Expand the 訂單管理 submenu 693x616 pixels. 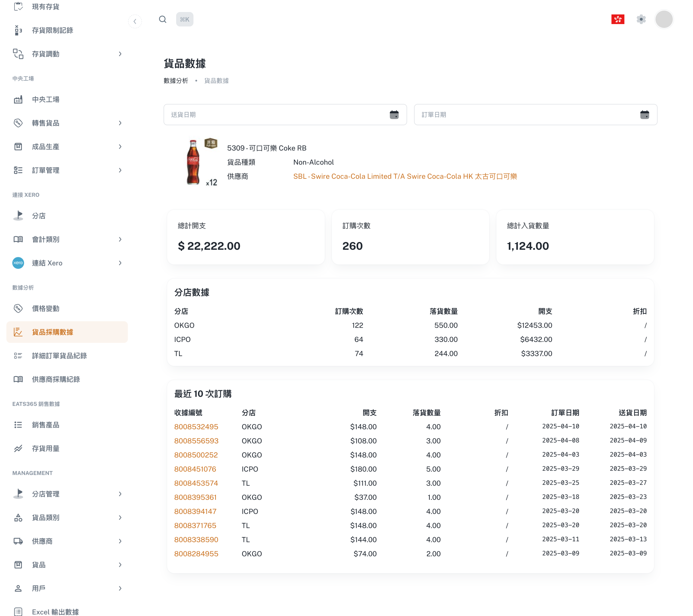coord(120,170)
